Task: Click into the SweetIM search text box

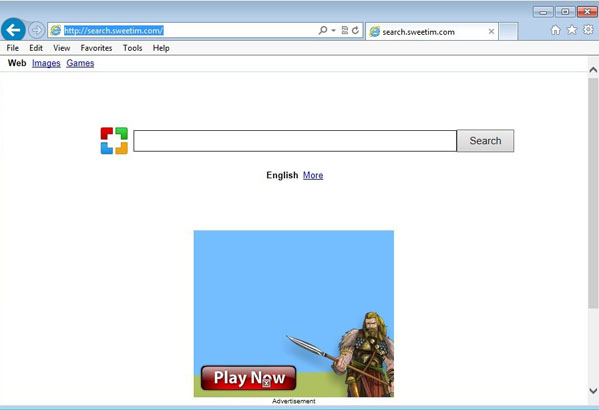Action: pos(295,141)
